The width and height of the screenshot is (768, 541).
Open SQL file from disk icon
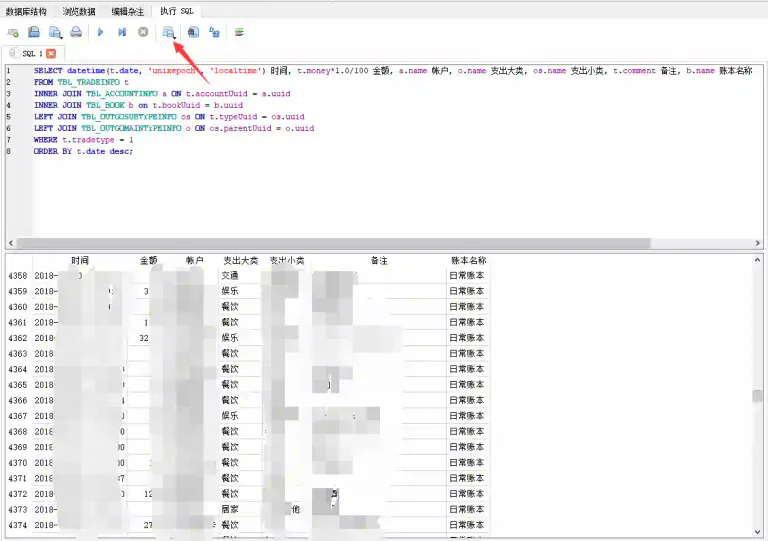34,32
